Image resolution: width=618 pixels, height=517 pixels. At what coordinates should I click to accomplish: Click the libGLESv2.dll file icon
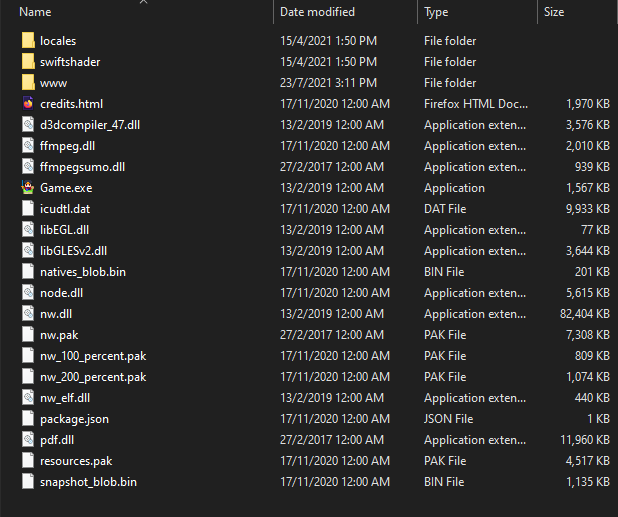click(x=28, y=251)
